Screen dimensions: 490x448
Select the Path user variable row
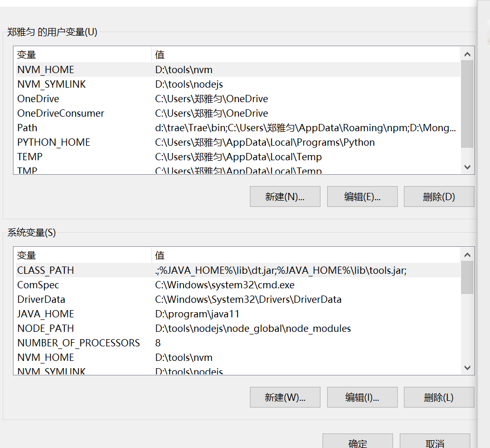tap(78, 128)
